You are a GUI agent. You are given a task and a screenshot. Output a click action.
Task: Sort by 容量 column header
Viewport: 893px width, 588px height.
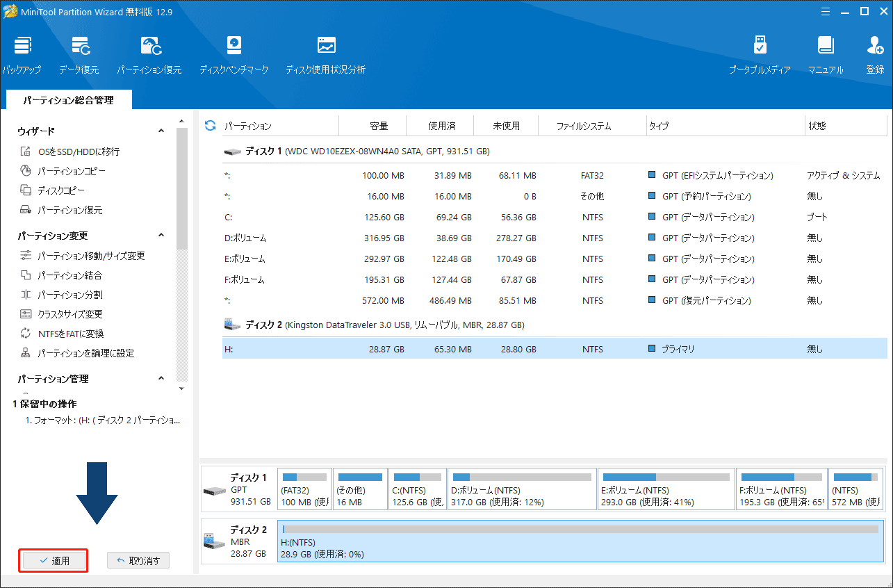tap(372, 126)
